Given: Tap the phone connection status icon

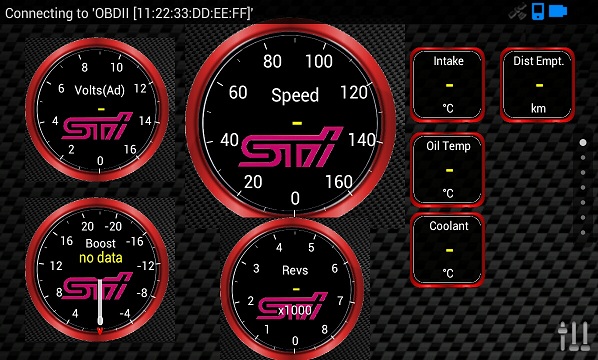Looking at the screenshot, I should (538, 12).
